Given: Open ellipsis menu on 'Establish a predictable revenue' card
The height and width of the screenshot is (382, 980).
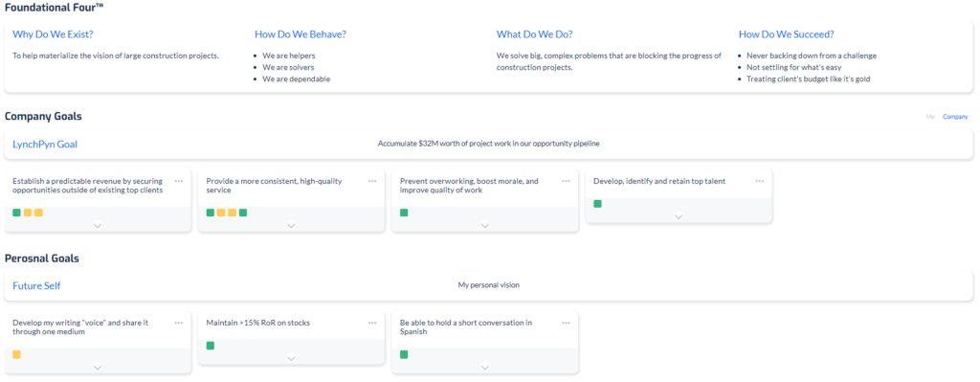Looking at the screenshot, I should 179,181.
